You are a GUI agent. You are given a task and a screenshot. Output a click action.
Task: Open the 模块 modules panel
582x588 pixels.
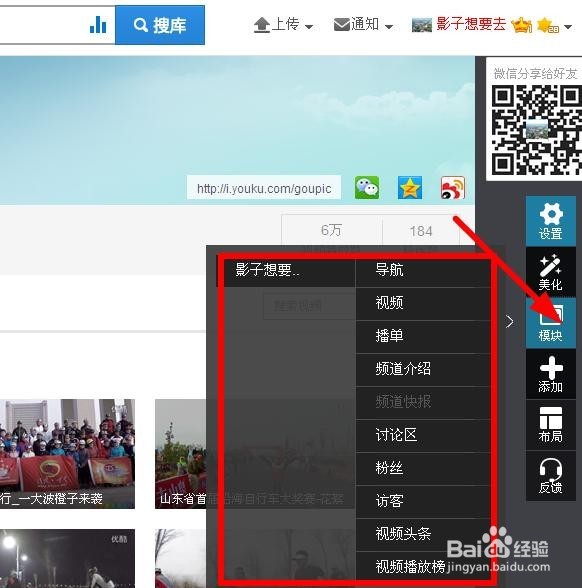click(x=550, y=323)
